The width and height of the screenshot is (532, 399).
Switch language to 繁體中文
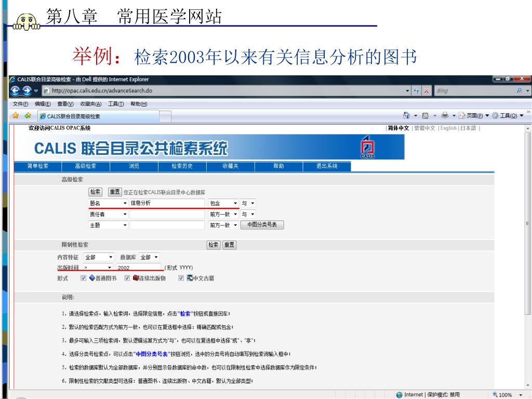click(424, 128)
